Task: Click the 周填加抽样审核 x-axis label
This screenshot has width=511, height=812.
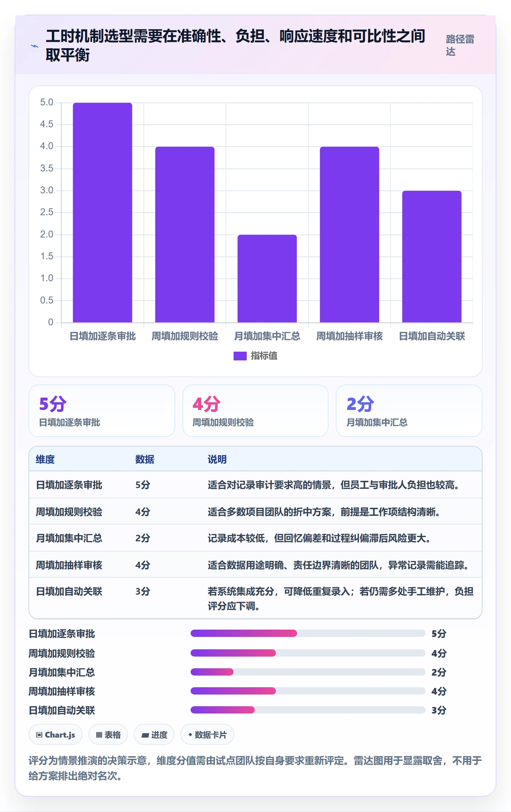Action: point(349,336)
